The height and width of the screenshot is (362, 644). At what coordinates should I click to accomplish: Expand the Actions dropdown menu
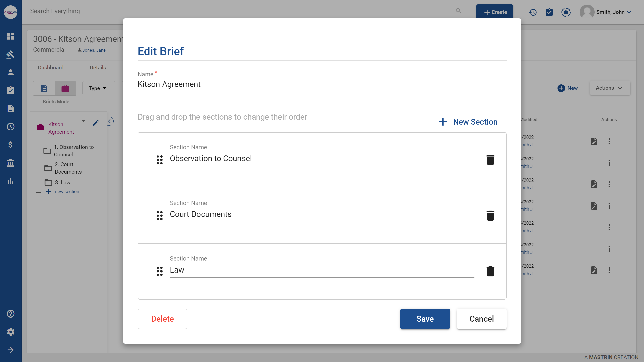(x=610, y=88)
